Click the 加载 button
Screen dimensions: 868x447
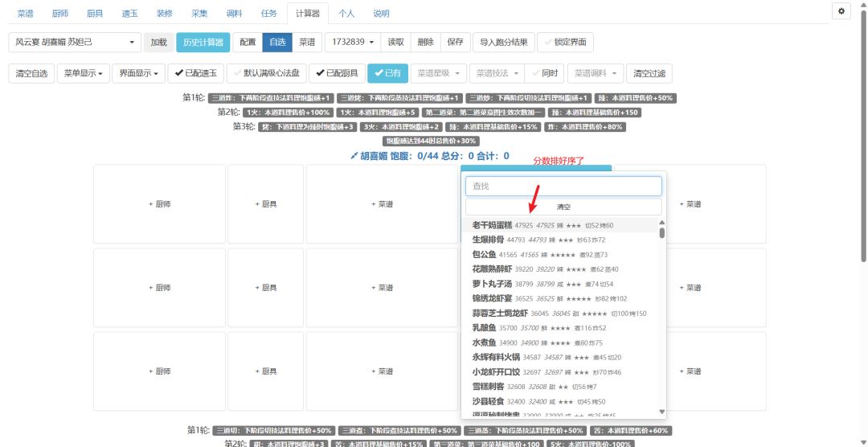click(159, 42)
